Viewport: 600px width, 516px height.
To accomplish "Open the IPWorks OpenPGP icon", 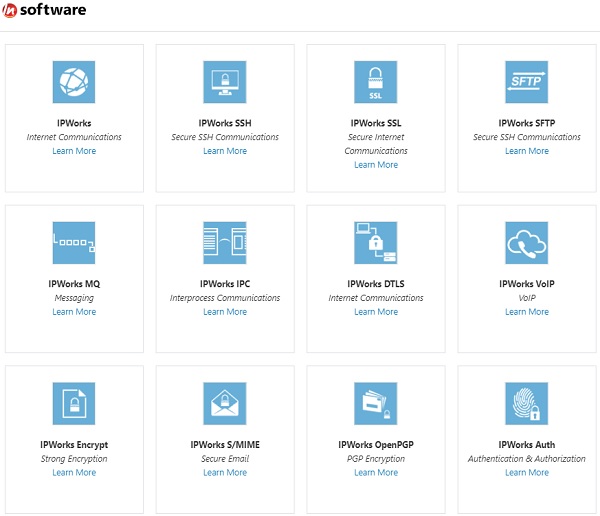I will point(375,403).
